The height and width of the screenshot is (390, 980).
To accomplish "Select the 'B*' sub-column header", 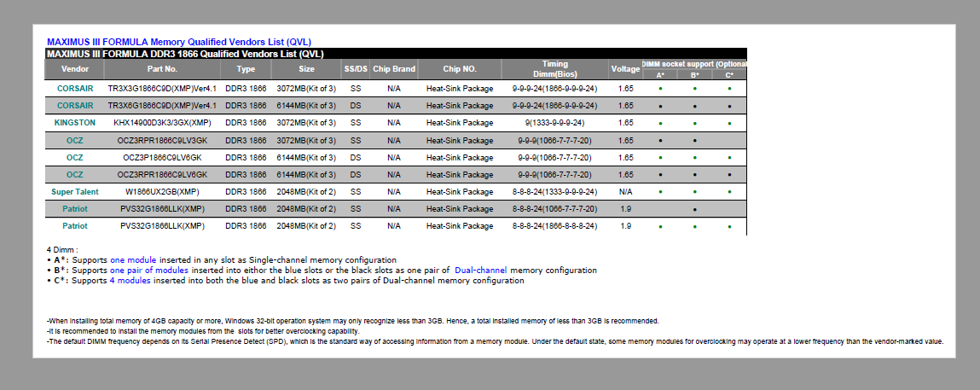I will pos(695,74).
